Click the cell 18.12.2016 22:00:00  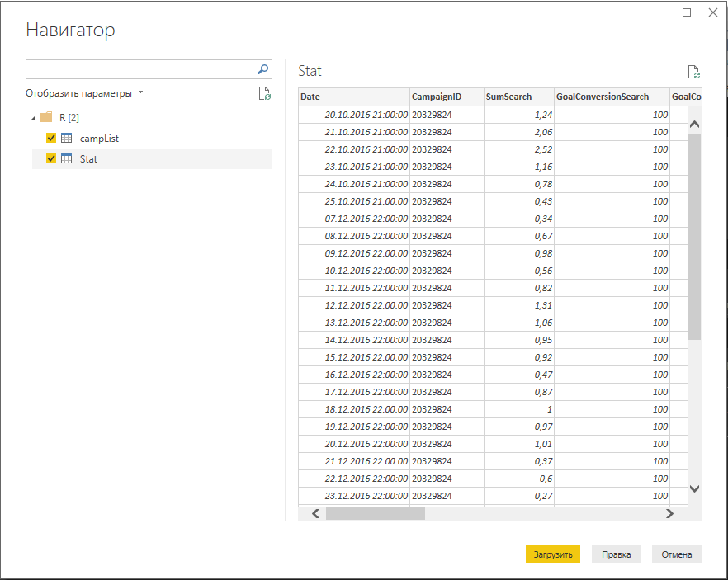point(354,409)
